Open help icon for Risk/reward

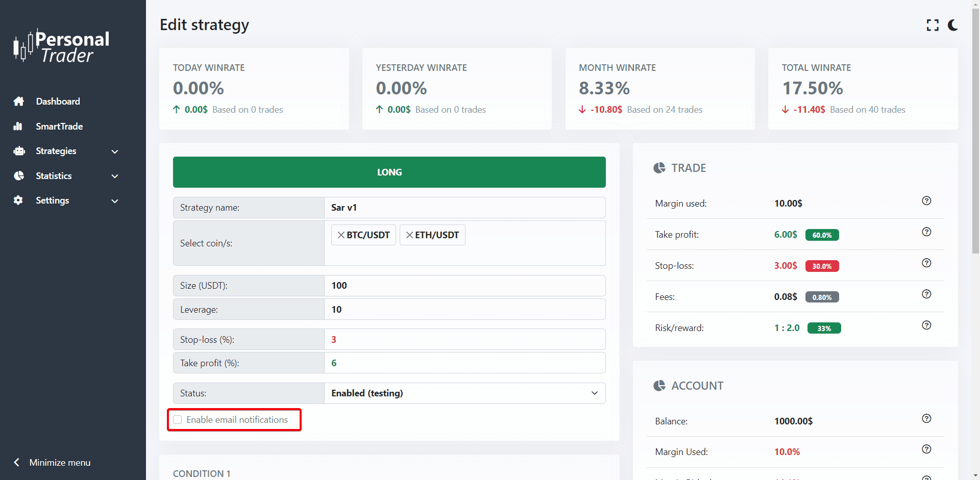point(926,325)
